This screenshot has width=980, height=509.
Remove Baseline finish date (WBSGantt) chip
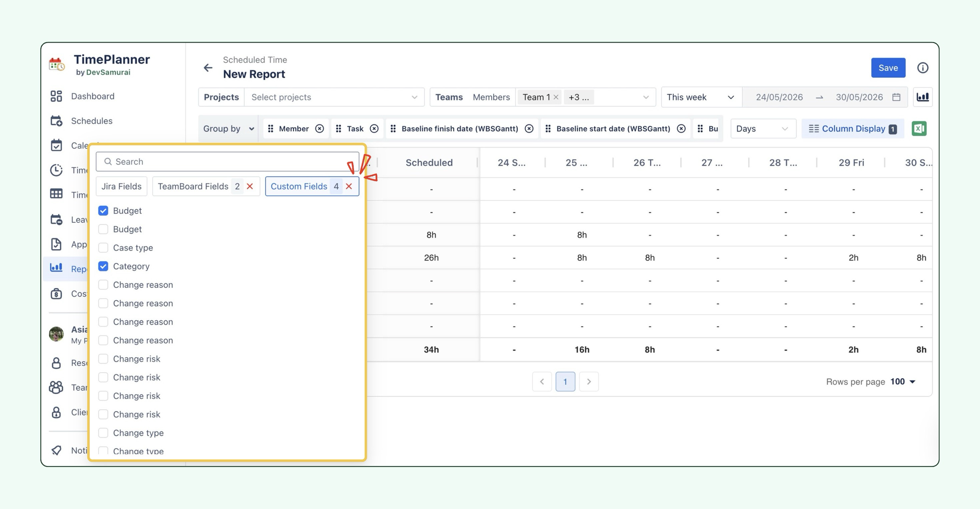tap(529, 129)
